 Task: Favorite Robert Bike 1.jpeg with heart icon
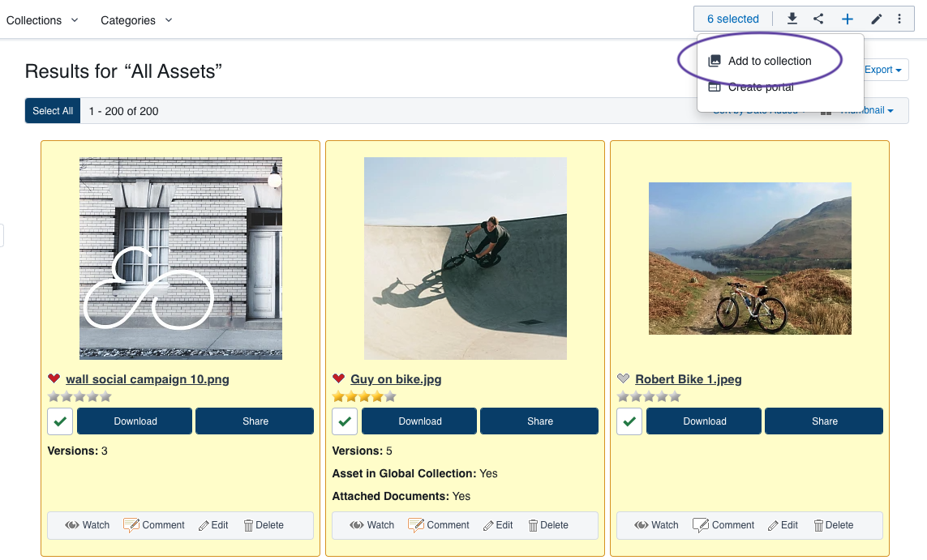[623, 378]
